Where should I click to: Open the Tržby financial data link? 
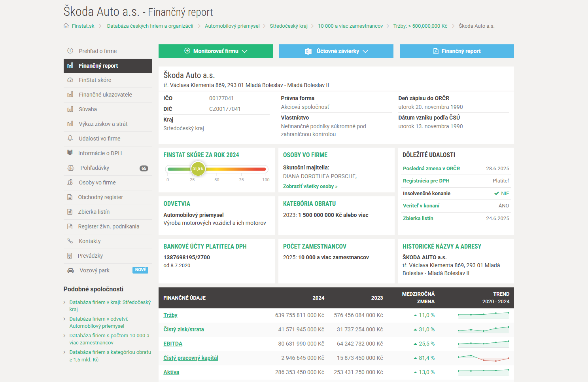tap(170, 315)
